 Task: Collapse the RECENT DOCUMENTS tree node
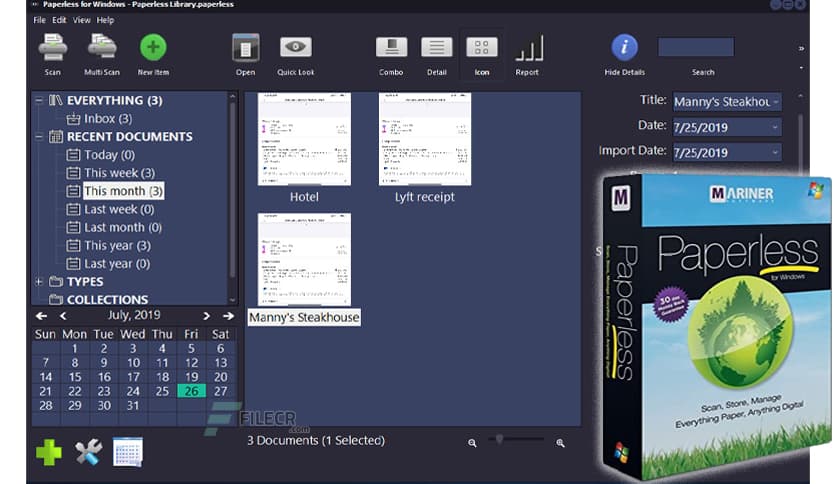[39, 136]
